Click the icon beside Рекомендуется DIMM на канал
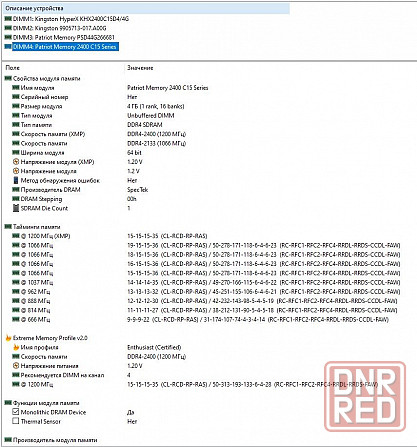The width and height of the screenshot is (417, 447). pyautogui.click(x=16, y=375)
